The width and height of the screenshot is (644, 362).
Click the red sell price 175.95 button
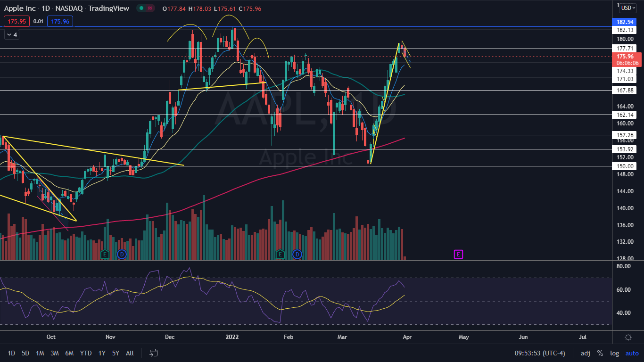17,21
